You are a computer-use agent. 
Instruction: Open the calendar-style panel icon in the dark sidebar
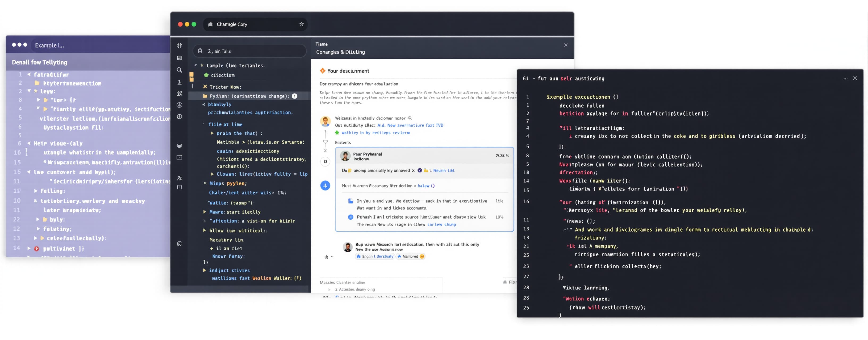point(180,58)
